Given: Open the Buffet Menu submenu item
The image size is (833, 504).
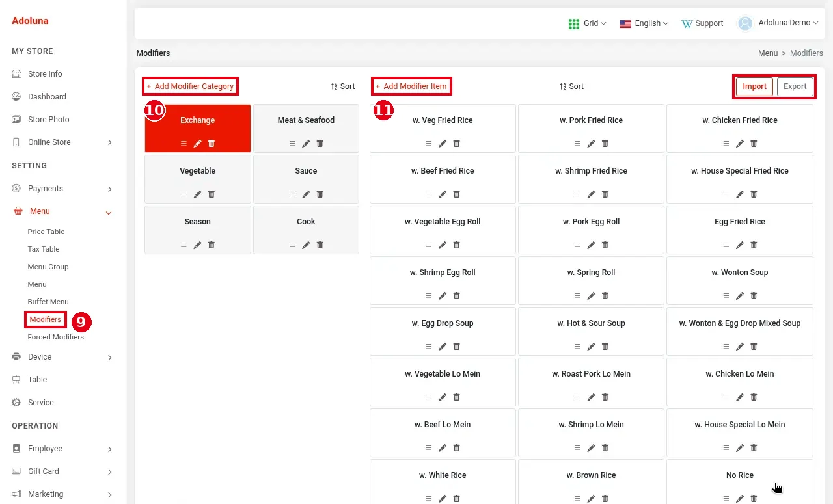Looking at the screenshot, I should pos(48,302).
